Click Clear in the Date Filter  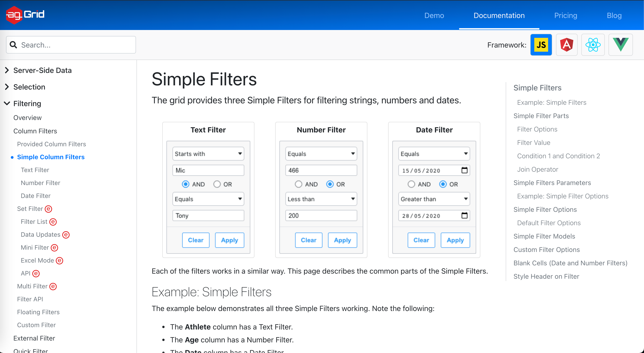point(421,240)
